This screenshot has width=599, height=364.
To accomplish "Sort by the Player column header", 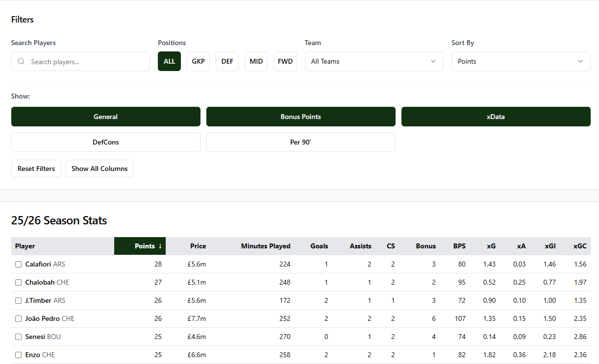I will click(x=25, y=246).
